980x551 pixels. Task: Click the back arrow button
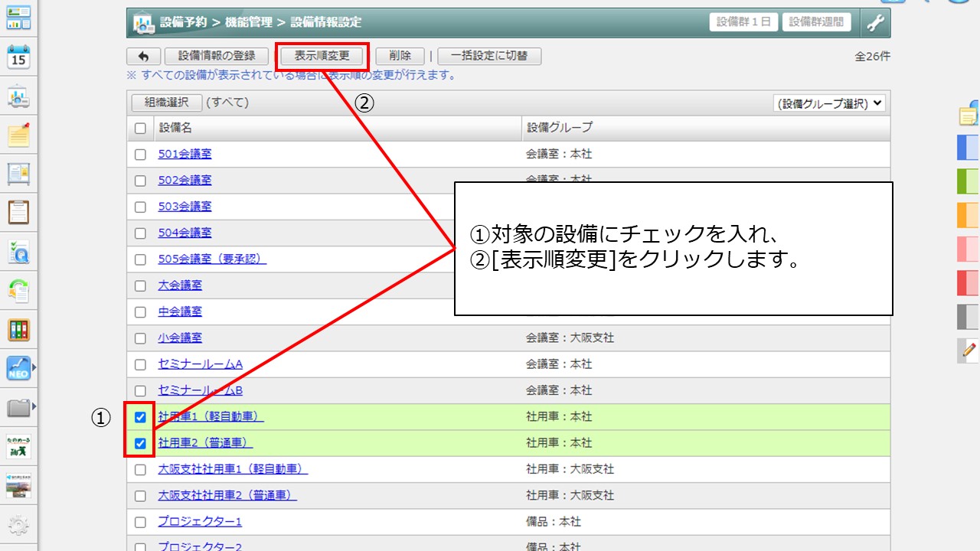pos(143,56)
